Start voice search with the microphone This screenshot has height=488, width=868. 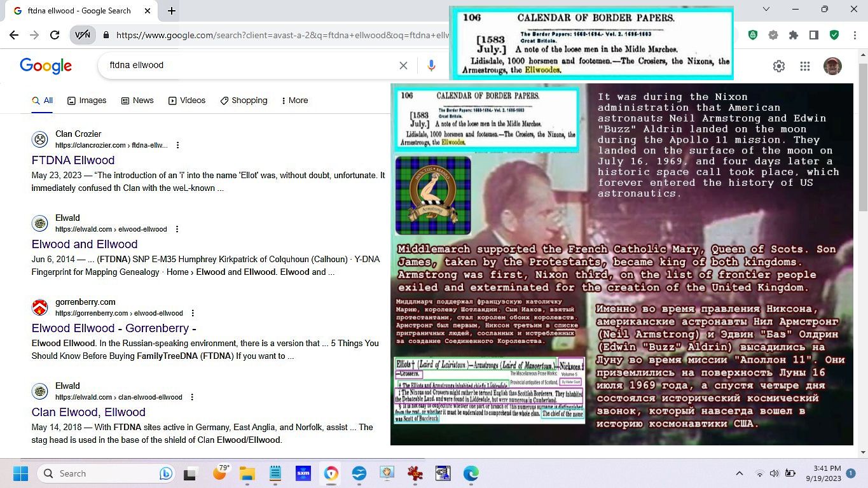point(431,66)
